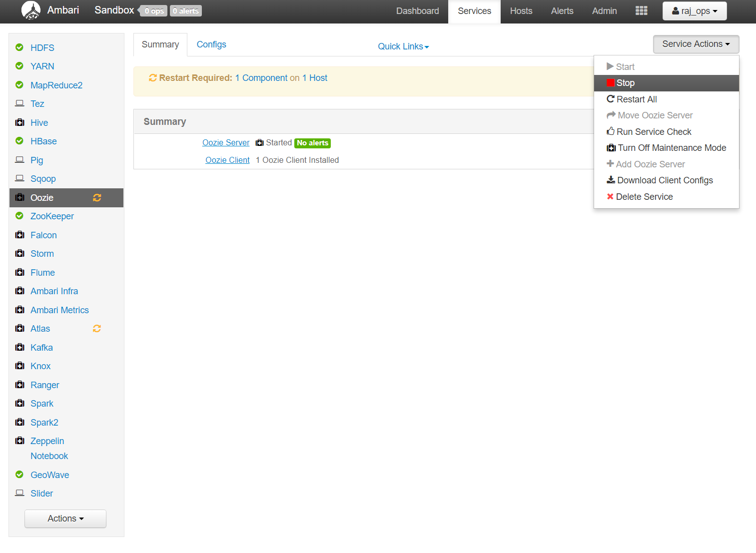Click the restart-required icon on Oozie row

coord(97,198)
